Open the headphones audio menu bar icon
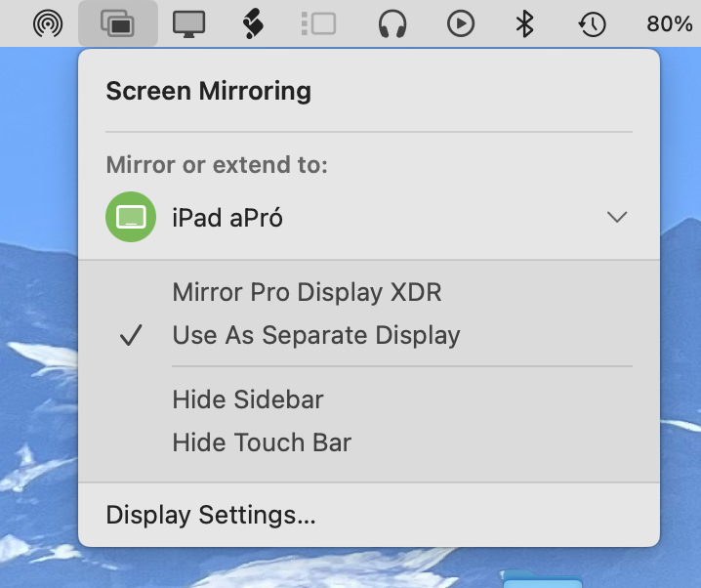 pos(392,23)
